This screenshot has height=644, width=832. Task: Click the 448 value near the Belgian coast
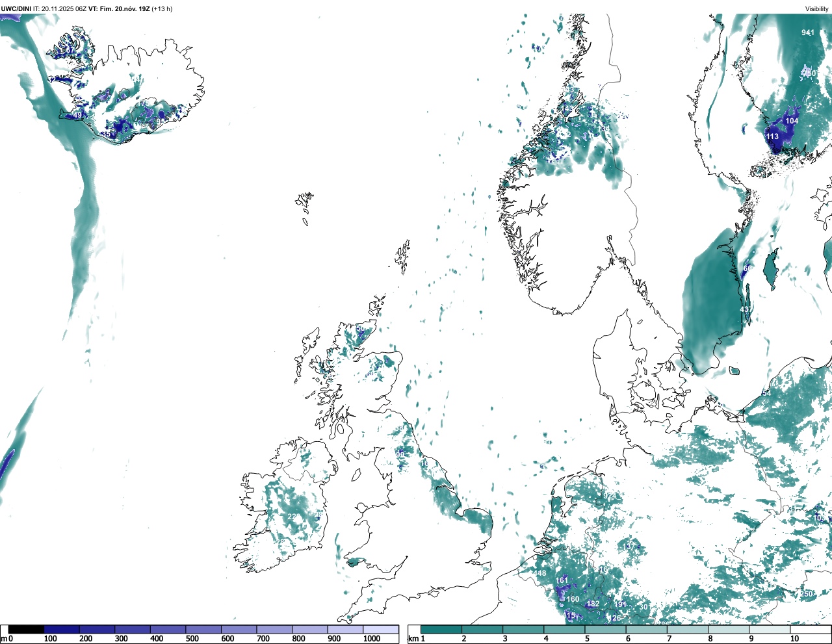(541, 573)
